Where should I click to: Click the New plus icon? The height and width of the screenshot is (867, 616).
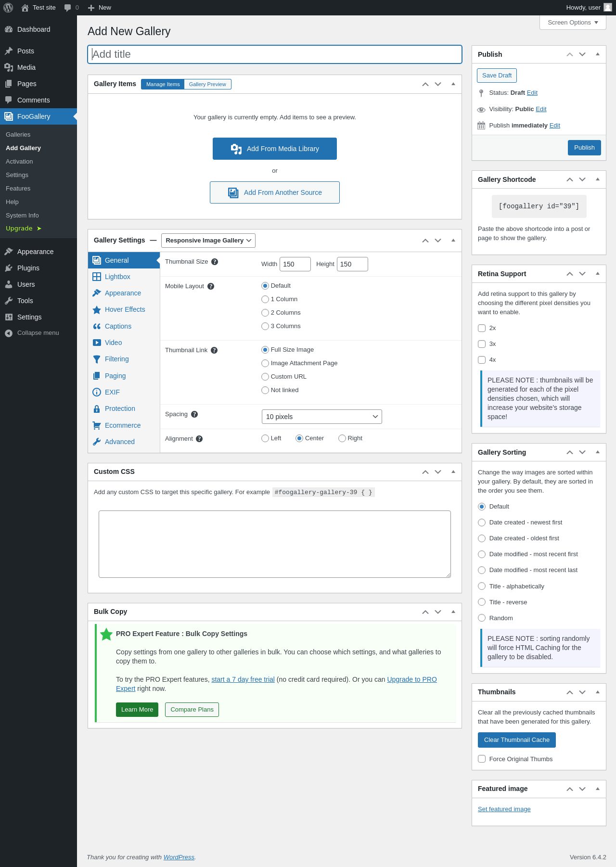click(91, 8)
